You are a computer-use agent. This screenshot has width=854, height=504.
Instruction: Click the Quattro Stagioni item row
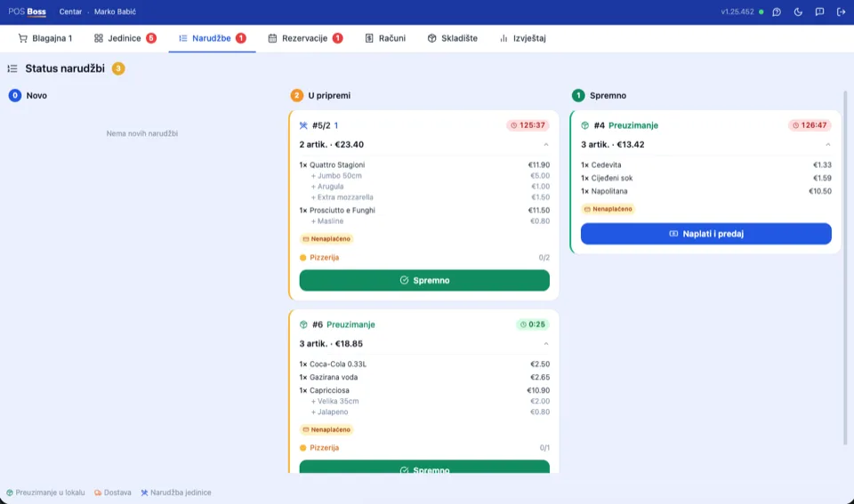click(x=424, y=165)
